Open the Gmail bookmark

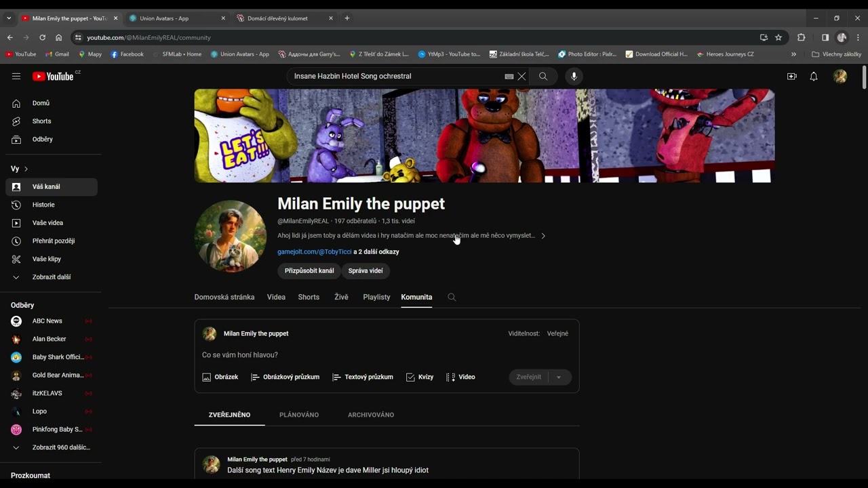pos(57,54)
